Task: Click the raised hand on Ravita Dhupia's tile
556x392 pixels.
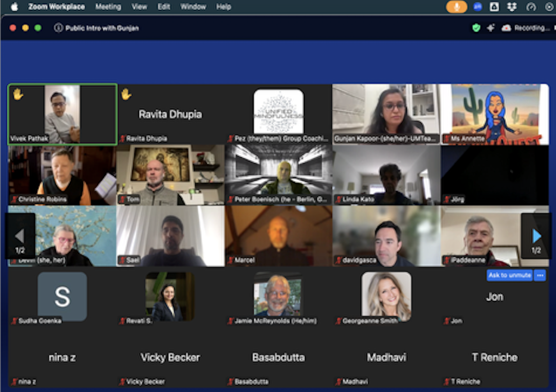Action: [126, 94]
